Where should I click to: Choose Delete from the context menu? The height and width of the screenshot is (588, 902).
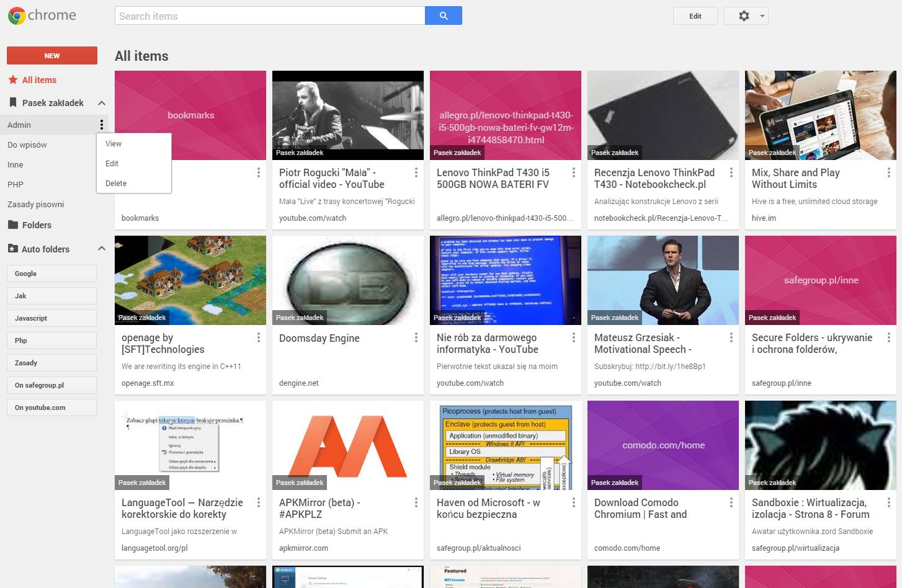[134, 184]
